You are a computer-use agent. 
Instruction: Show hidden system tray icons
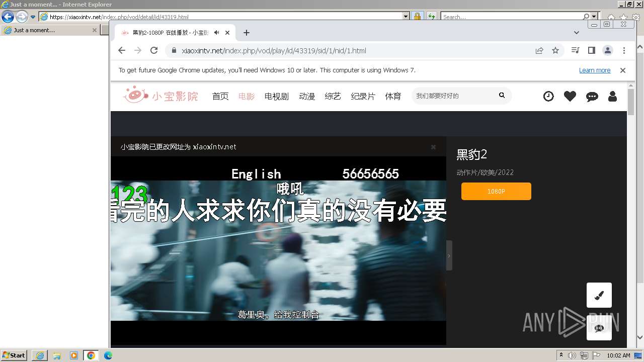point(561,355)
